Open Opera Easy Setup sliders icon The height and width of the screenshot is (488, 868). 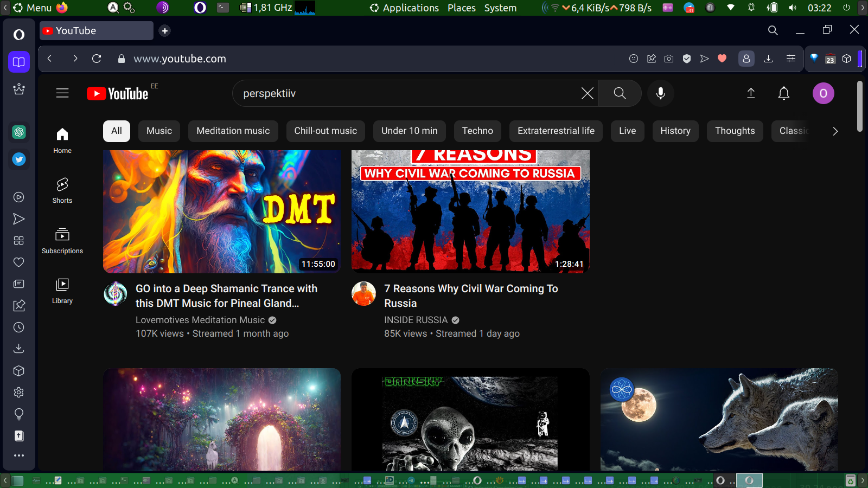click(791, 59)
